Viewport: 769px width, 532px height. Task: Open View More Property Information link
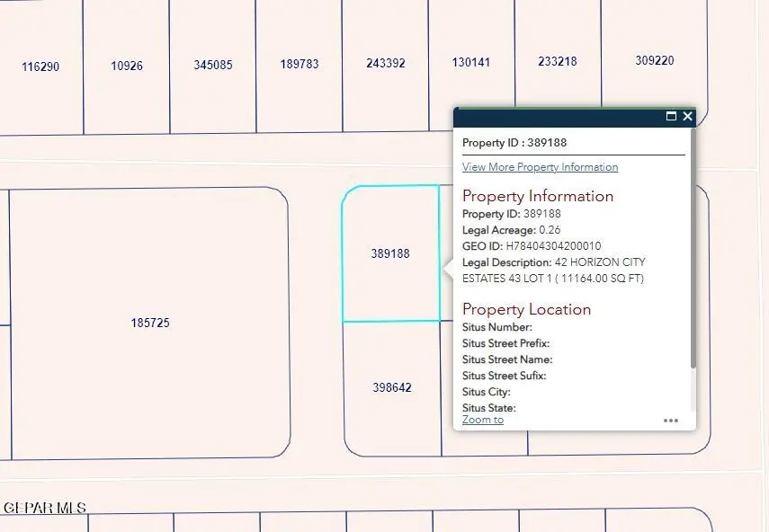[540, 167]
